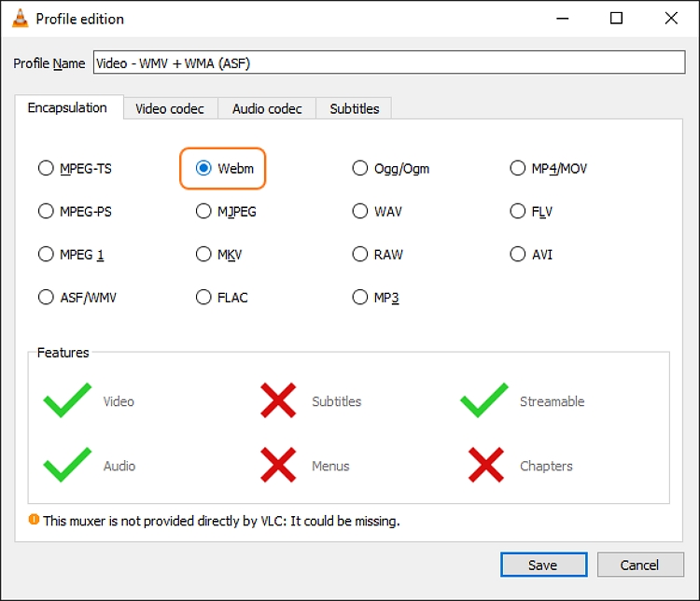Click the Streamable feature label
Screen dimensions: 700x601
(x=553, y=401)
